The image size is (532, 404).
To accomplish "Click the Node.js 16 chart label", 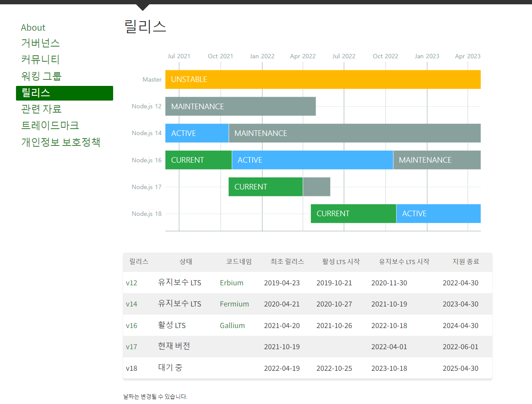I will [x=147, y=160].
